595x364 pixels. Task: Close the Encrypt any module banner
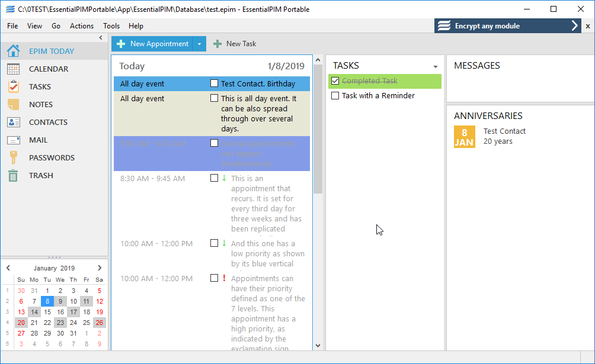[588, 26]
